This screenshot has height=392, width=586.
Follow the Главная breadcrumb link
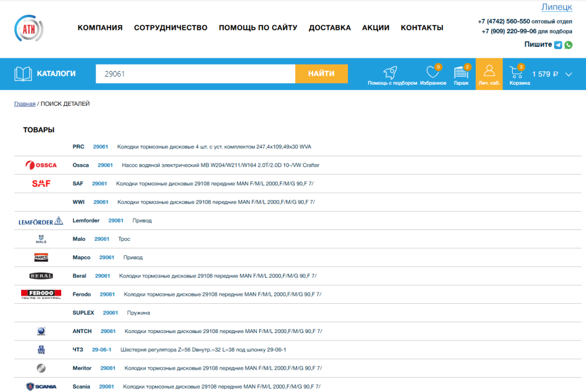(25, 104)
